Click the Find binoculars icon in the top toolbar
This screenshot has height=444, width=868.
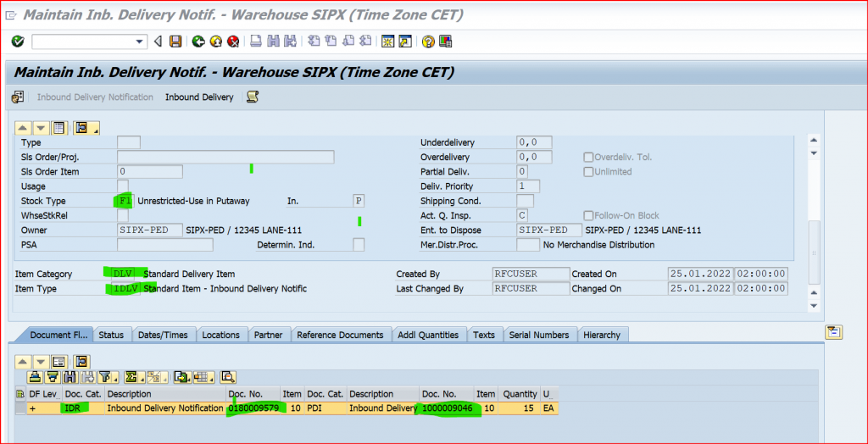tap(273, 42)
